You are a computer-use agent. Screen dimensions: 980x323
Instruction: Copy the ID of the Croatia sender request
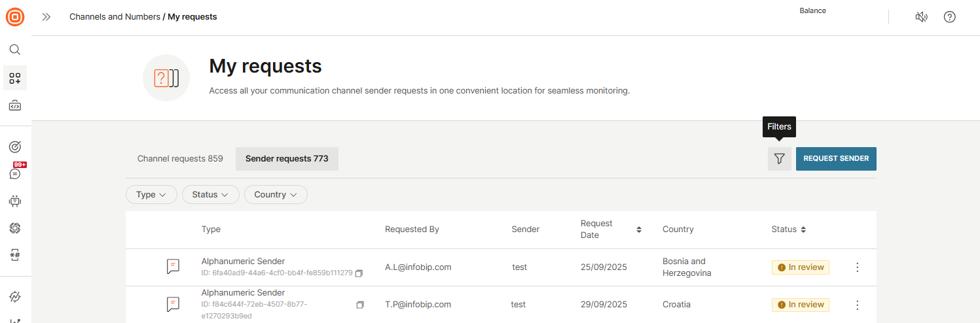[360, 305]
